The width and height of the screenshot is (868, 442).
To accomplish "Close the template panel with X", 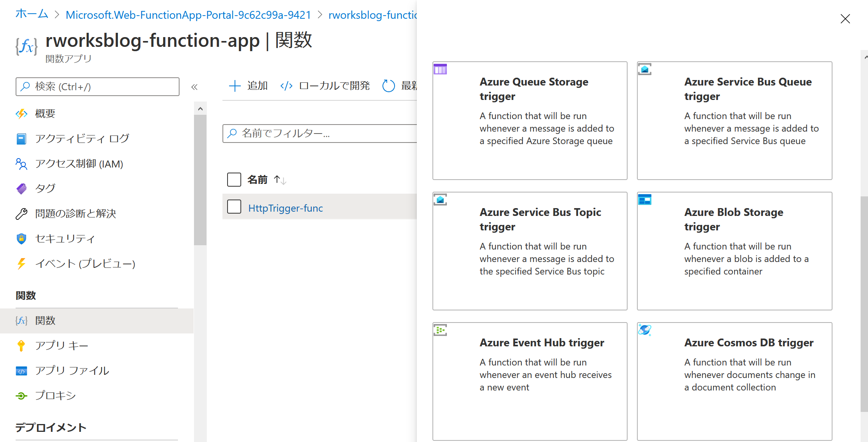I will click(x=845, y=19).
